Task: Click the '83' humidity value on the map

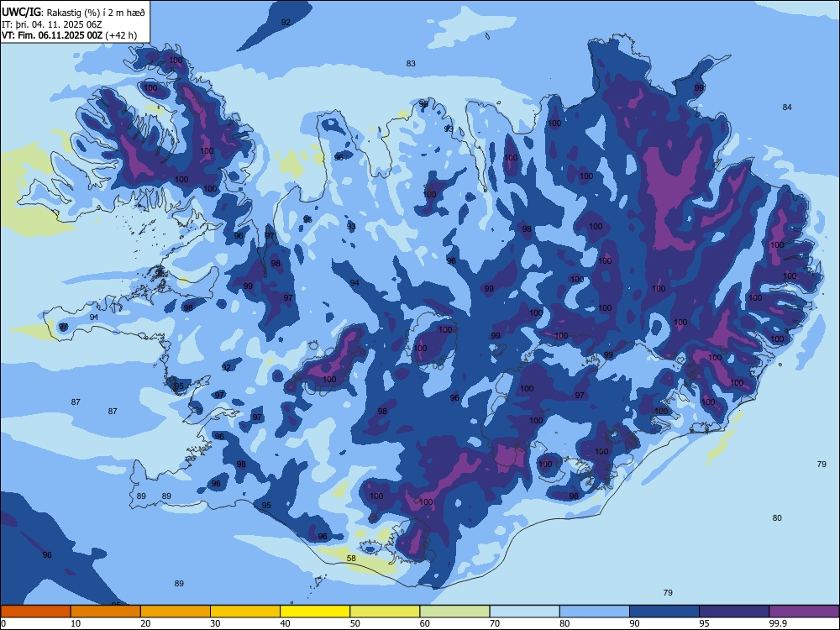Action: (x=411, y=63)
